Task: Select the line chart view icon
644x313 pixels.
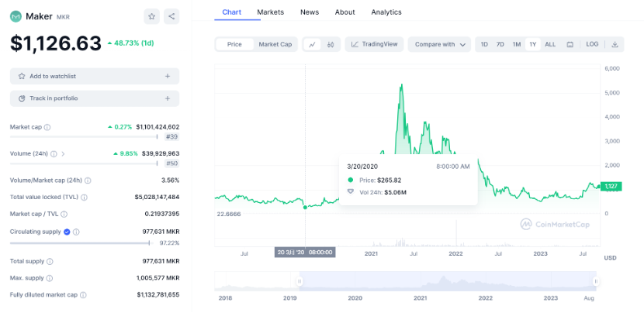Action: pyautogui.click(x=312, y=44)
